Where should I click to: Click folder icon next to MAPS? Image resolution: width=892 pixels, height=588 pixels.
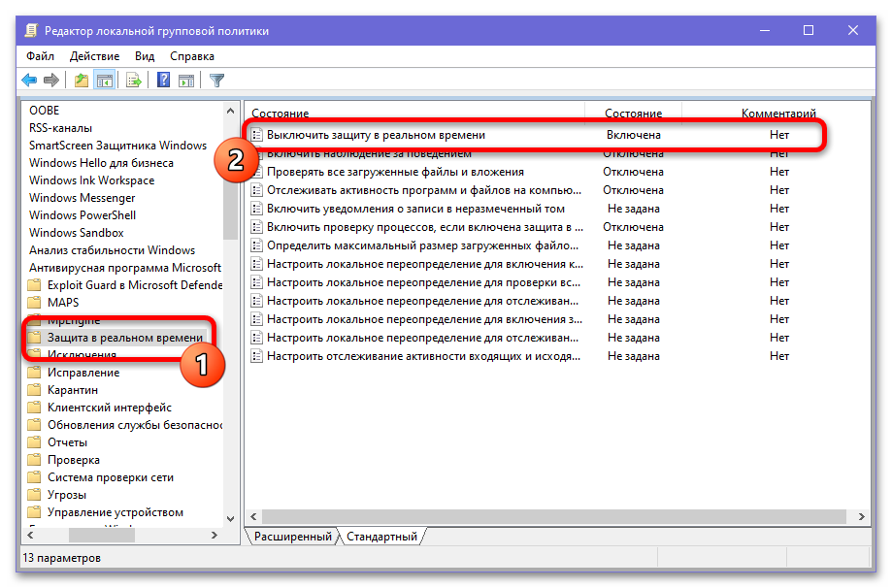pos(35,302)
